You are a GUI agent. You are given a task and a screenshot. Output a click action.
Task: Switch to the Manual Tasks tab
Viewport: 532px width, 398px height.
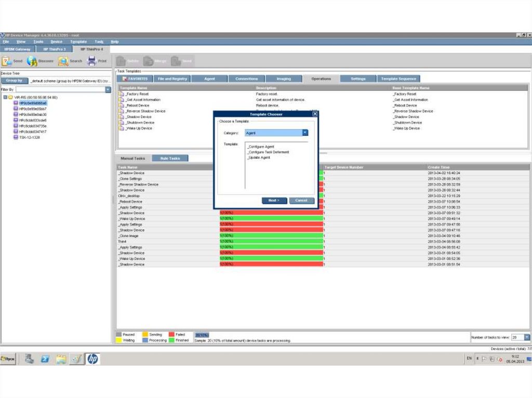pos(133,158)
